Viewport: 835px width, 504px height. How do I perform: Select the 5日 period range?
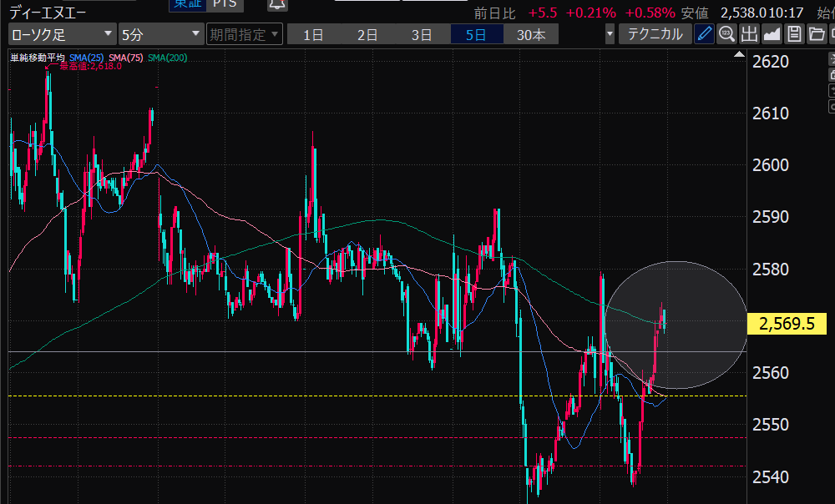(x=476, y=34)
